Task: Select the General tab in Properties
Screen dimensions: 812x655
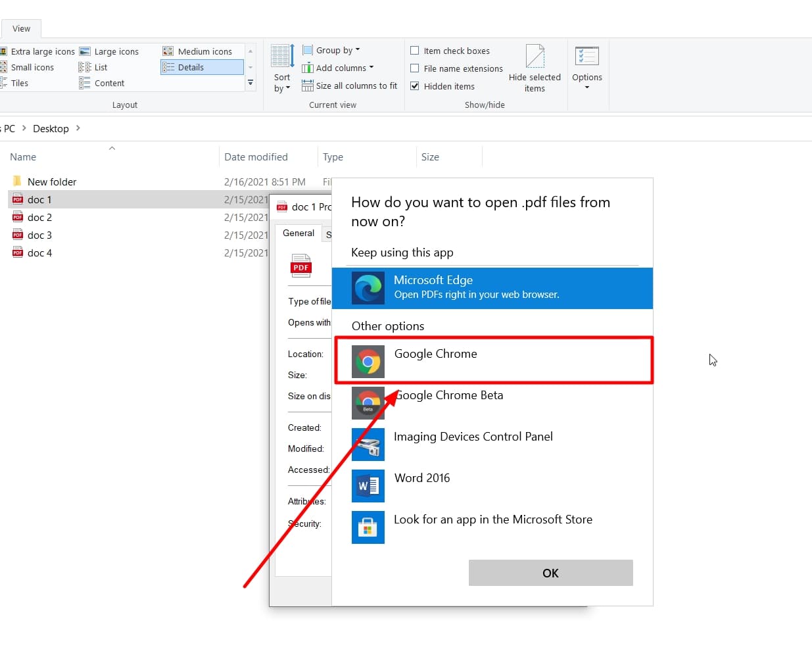Action: (299, 233)
